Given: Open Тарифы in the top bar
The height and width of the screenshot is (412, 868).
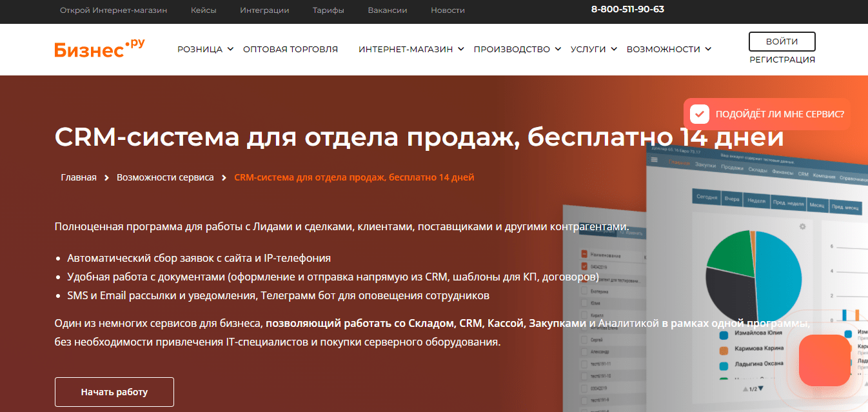Looking at the screenshot, I should [328, 10].
